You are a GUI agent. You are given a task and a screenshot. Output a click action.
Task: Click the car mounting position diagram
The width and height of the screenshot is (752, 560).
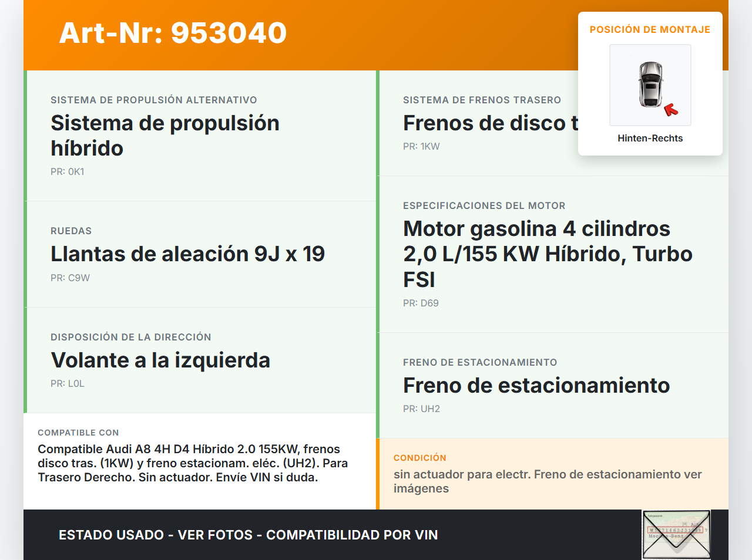[650, 85]
